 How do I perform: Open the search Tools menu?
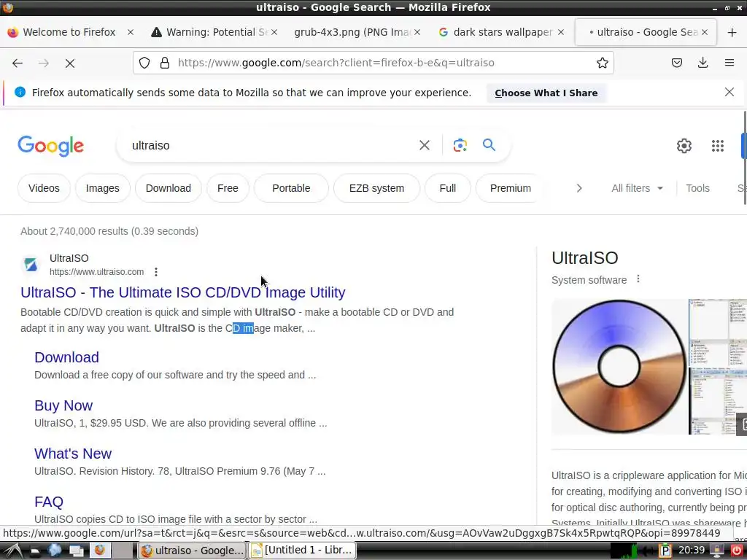click(697, 188)
